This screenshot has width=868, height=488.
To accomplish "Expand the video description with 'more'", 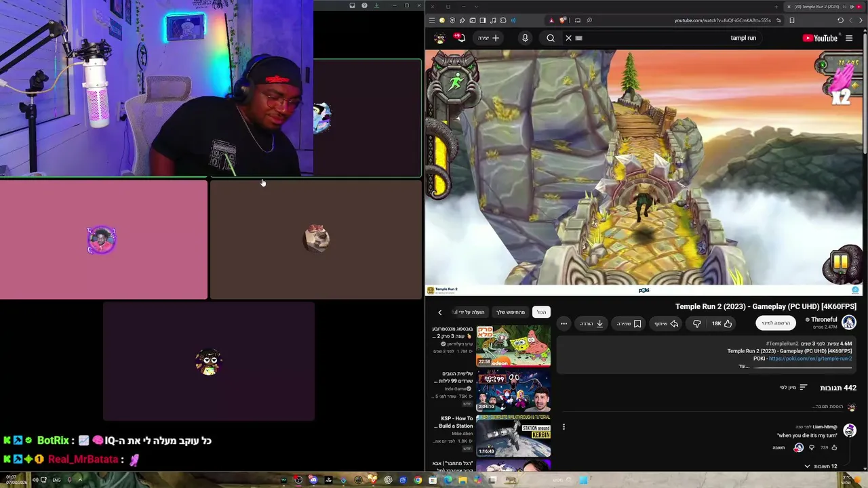I will pyautogui.click(x=744, y=366).
